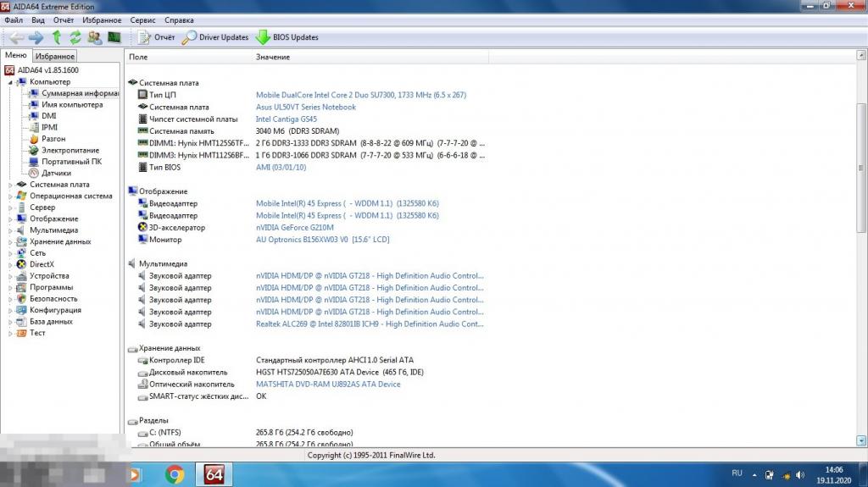Select DMI tree item

point(48,116)
